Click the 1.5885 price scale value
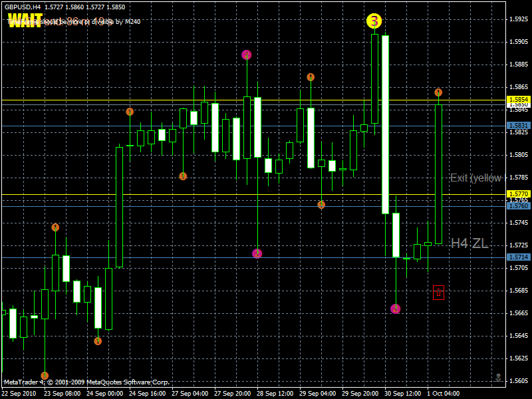This screenshot has height=399, width=532. tap(519, 64)
